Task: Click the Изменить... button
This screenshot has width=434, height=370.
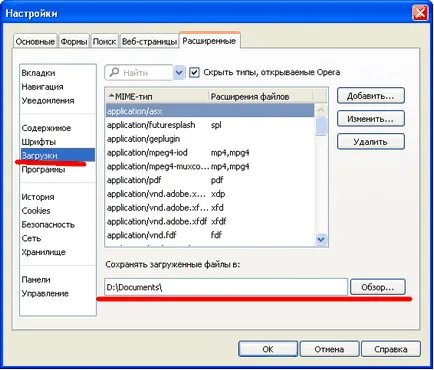Action: click(x=371, y=119)
